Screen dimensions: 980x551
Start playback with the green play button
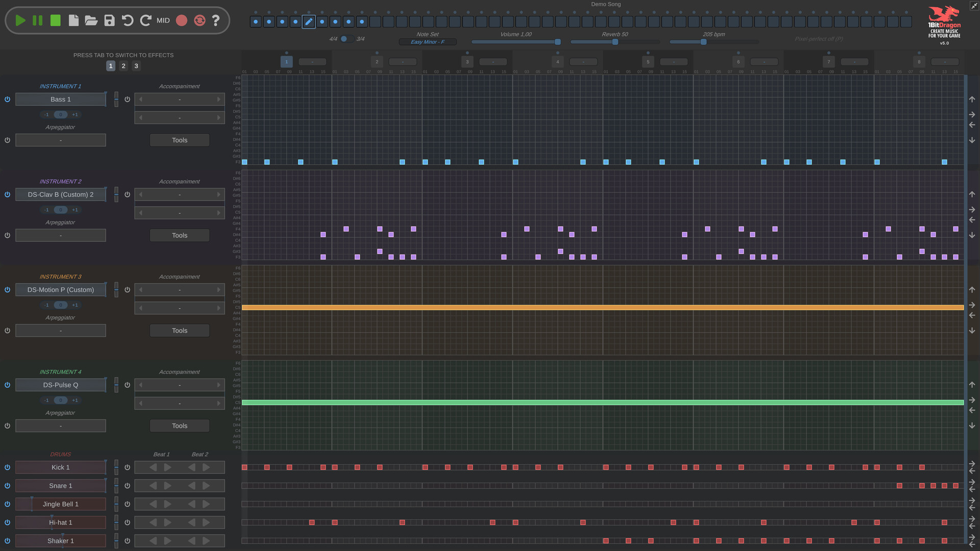click(20, 20)
